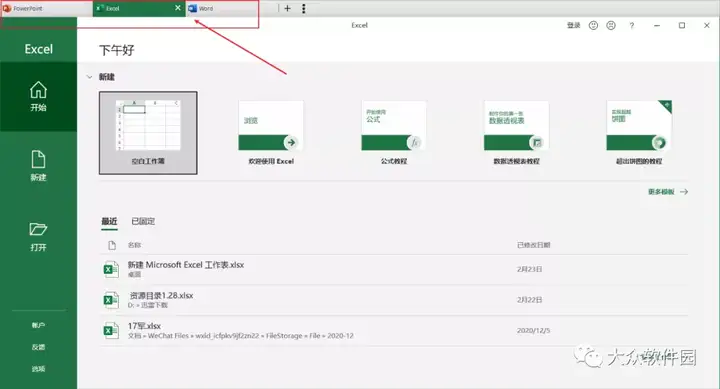Open 新建 Microsoft Excel 工作表.xlsx
Screen dimensions: 720x389
point(394,269)
